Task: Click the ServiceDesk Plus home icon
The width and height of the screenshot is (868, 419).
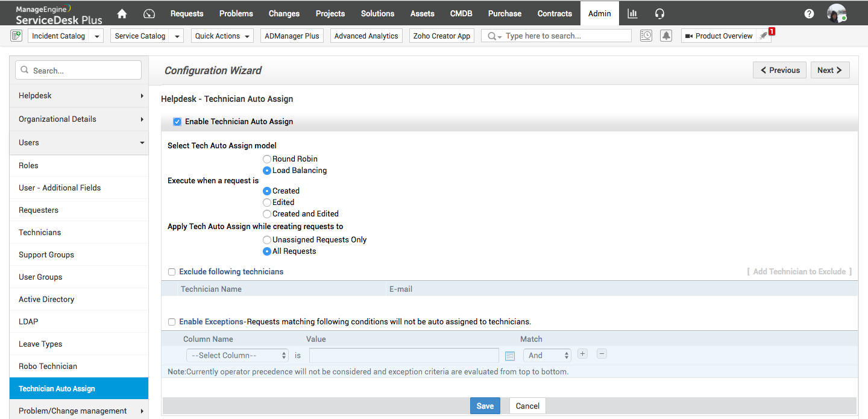Action: pos(122,13)
